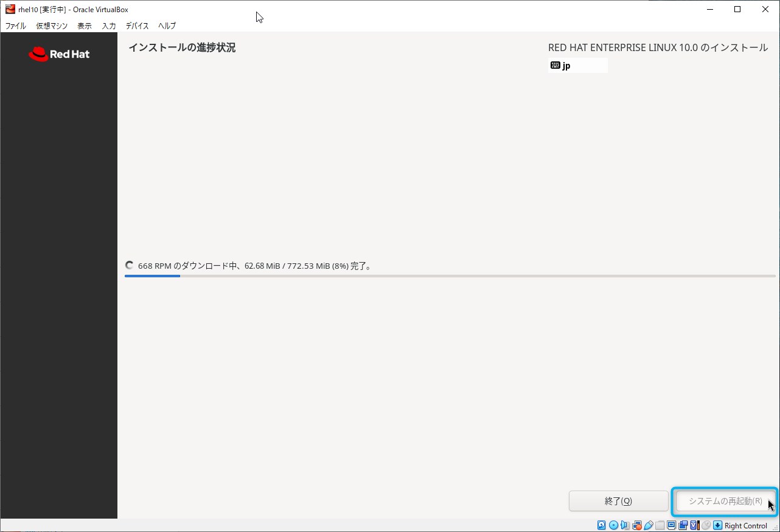Click the recording status icon
The image size is (780, 532).
point(683,525)
